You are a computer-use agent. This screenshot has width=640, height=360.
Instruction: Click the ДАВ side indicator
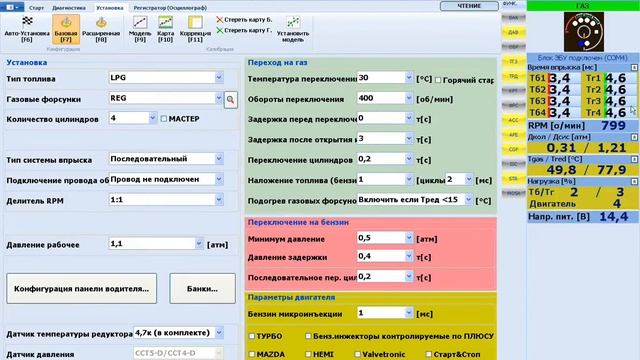pos(513,32)
